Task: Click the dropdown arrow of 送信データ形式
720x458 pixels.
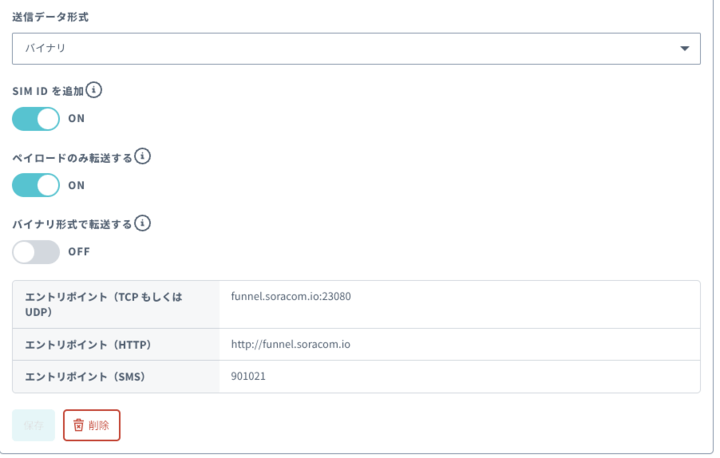Action: tap(684, 48)
